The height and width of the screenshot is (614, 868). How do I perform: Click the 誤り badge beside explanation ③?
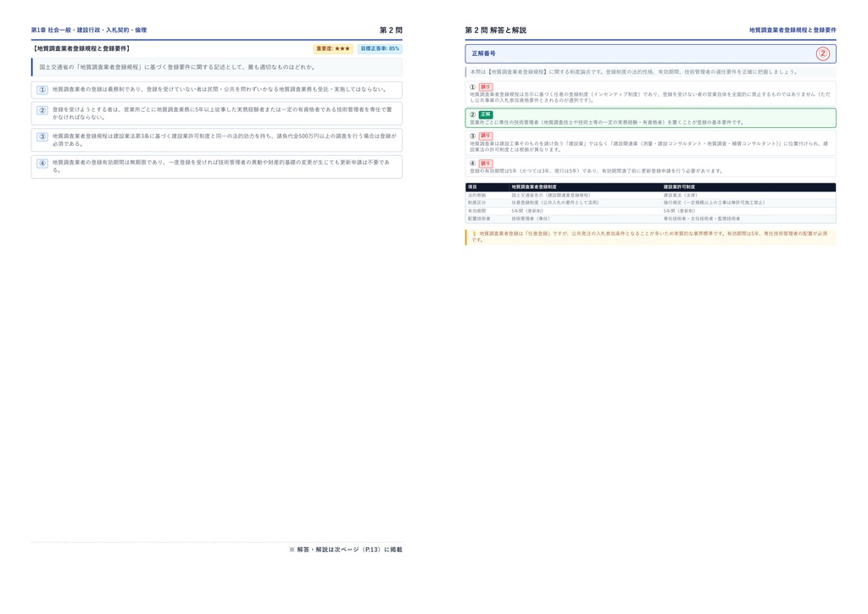[x=486, y=136]
